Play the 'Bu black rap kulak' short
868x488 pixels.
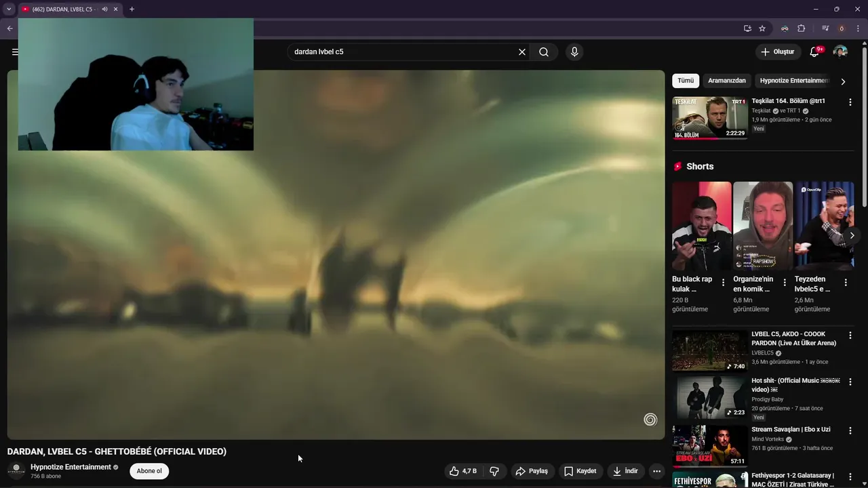tap(702, 226)
